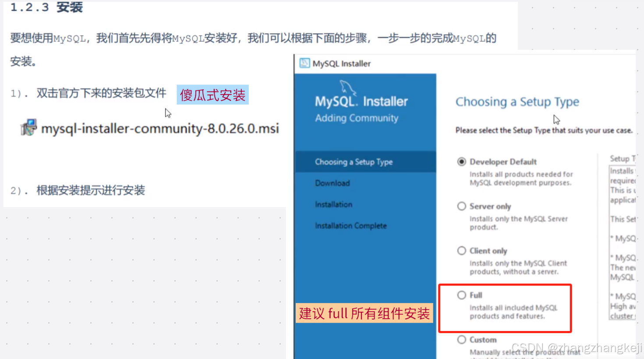Click the 'Installs all included MySQL' description

click(513, 312)
